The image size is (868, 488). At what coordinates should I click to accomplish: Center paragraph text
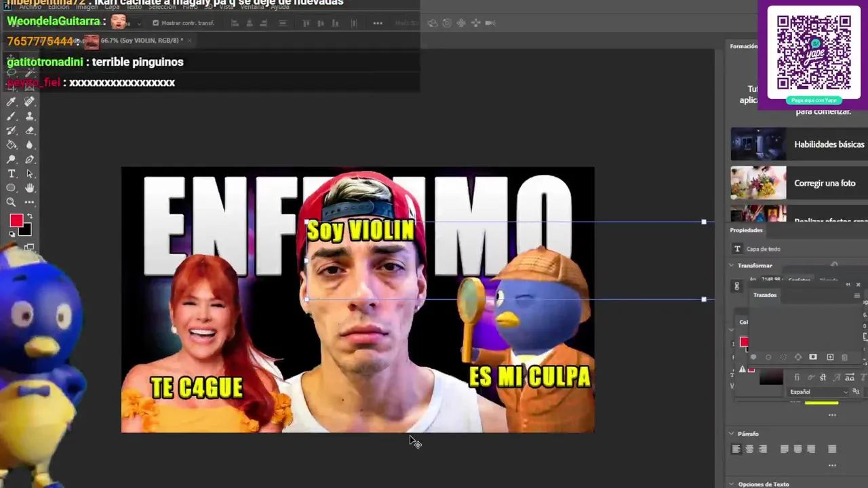749,449
